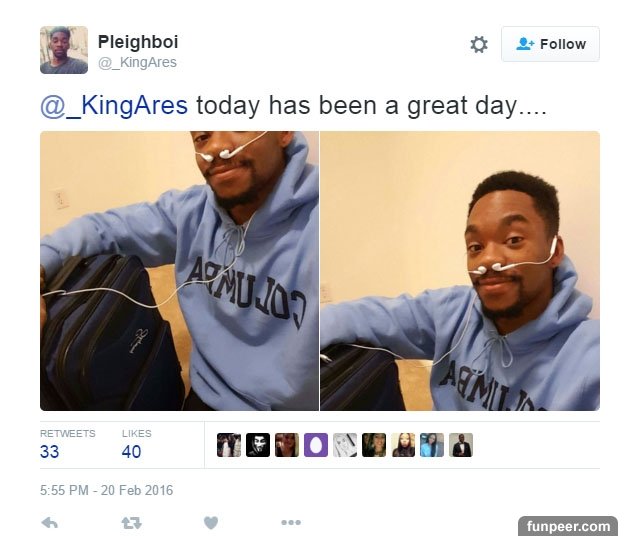Open the gear settings dropdown
638x536 pixels.
coord(479,44)
